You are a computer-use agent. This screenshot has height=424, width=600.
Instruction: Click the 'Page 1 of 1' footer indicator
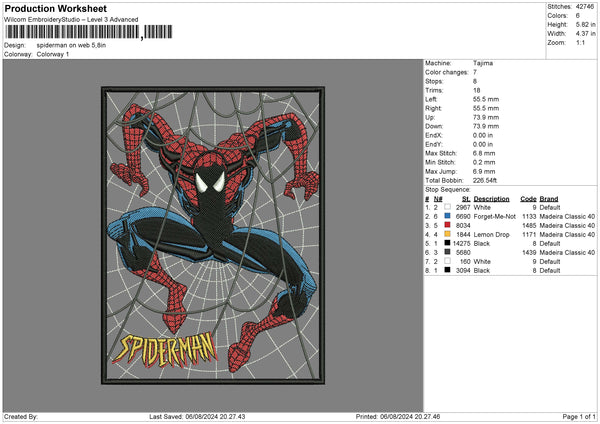579,416
